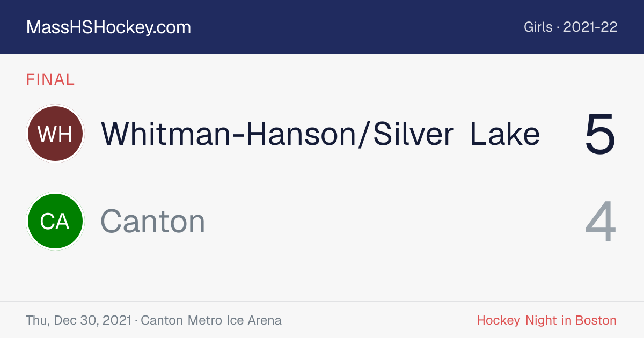Screen dimensions: 644x338
Task: Select the Thu, Dec 30, 2021 date
Action: pyautogui.click(x=78, y=321)
